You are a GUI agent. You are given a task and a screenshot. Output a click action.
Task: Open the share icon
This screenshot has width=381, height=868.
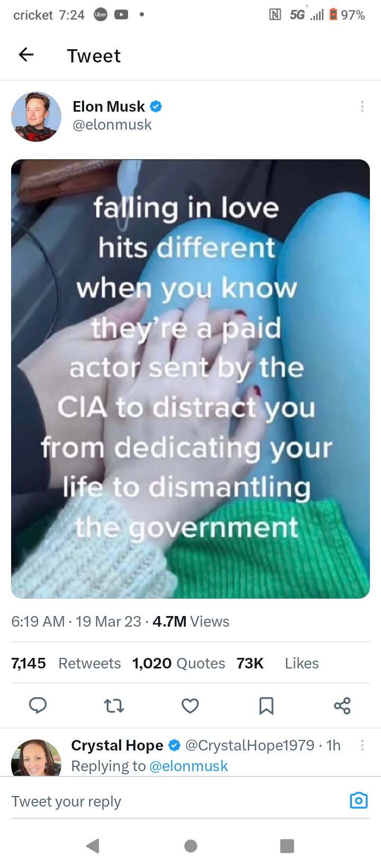click(x=342, y=706)
